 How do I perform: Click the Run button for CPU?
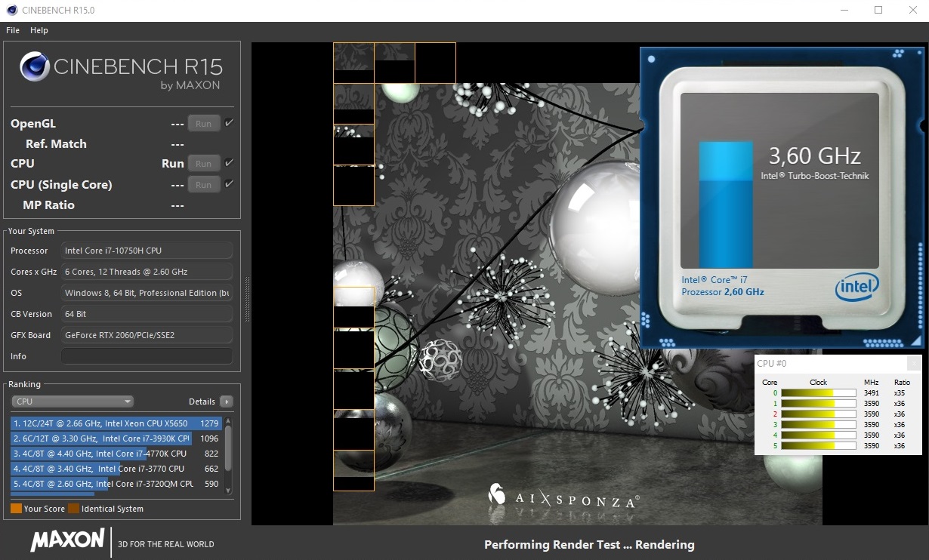204,163
